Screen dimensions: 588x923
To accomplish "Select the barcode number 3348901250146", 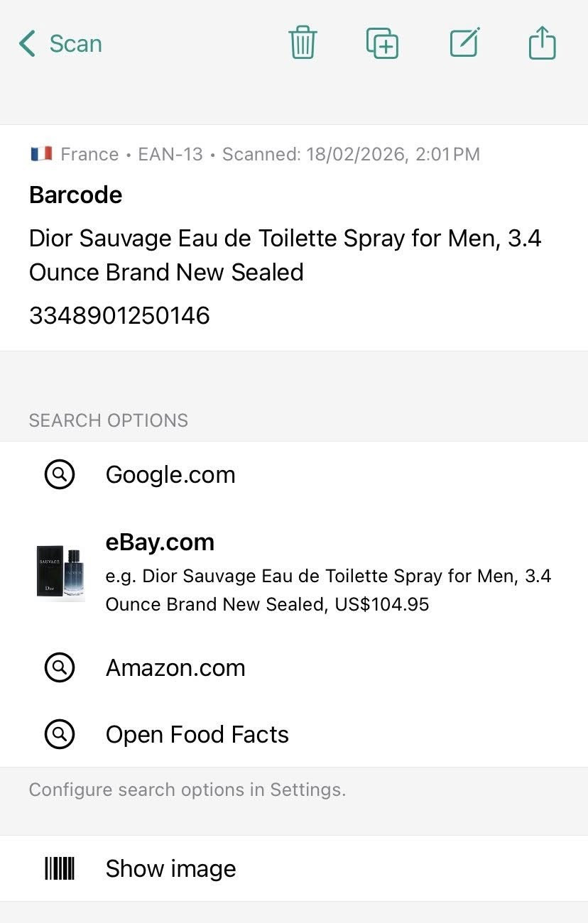I will pos(119,315).
